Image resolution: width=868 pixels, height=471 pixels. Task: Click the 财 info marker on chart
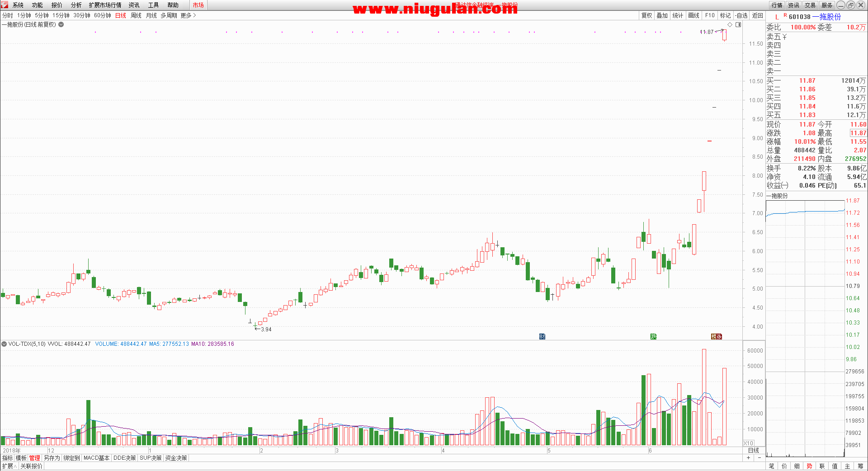coord(542,336)
